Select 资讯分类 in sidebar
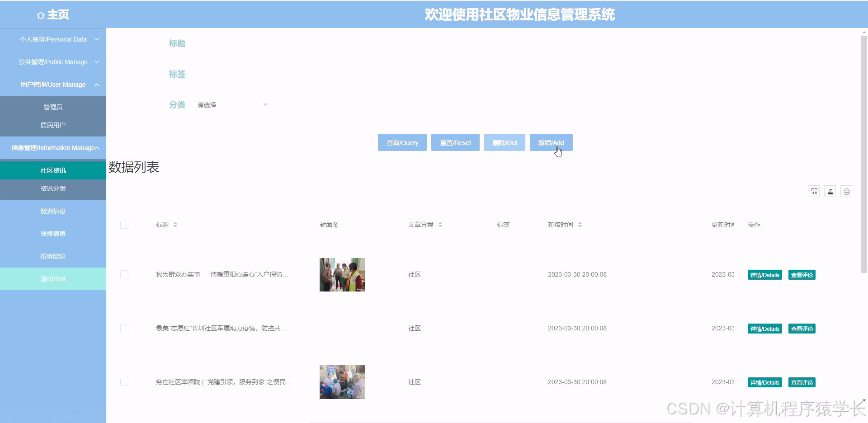 pos(53,188)
